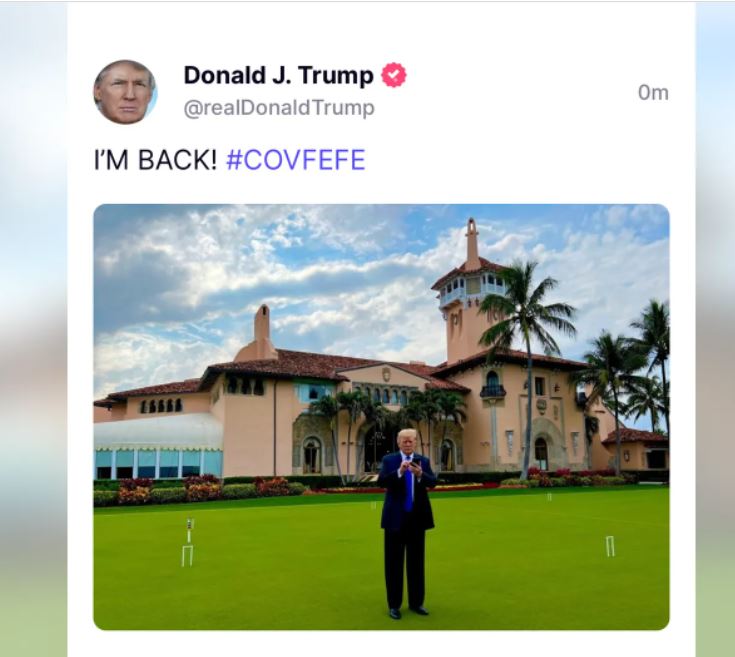This screenshot has height=657, width=735.
Task: Click the 0m post timestamp
Action: tap(653, 93)
